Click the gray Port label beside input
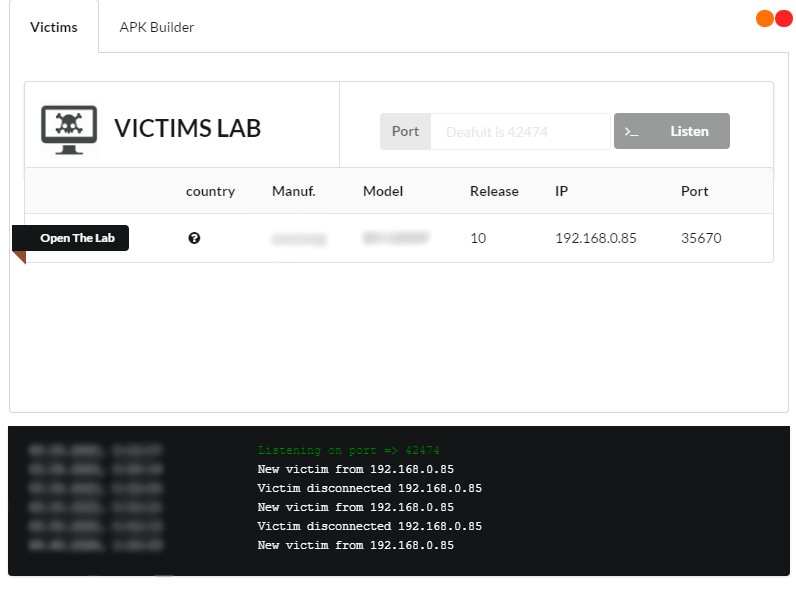The image size is (796, 597). click(405, 131)
